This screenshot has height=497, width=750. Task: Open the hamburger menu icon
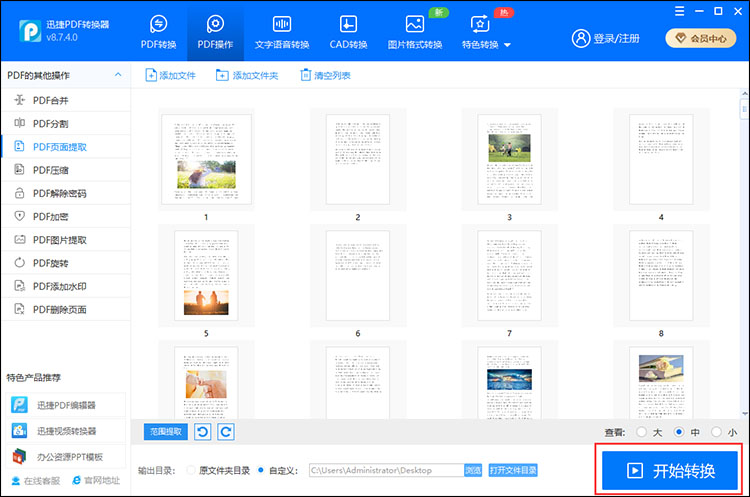(679, 11)
